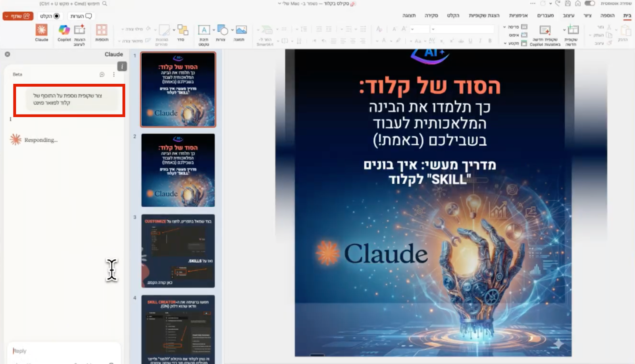Screen dimensions: 635x364
Task: Reset the slide (איפוס)
Action: (518, 35)
